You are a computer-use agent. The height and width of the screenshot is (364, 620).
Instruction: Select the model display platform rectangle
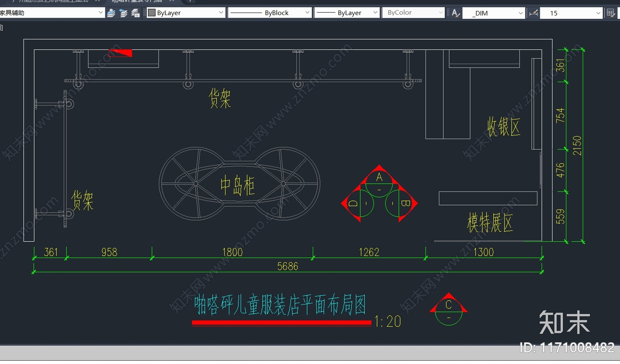point(488,198)
